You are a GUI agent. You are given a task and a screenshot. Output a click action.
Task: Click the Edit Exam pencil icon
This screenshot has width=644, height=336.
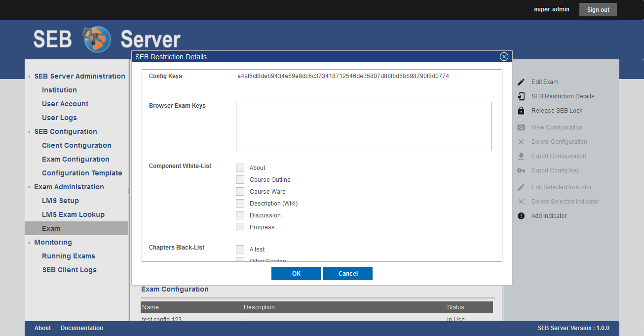click(x=521, y=82)
